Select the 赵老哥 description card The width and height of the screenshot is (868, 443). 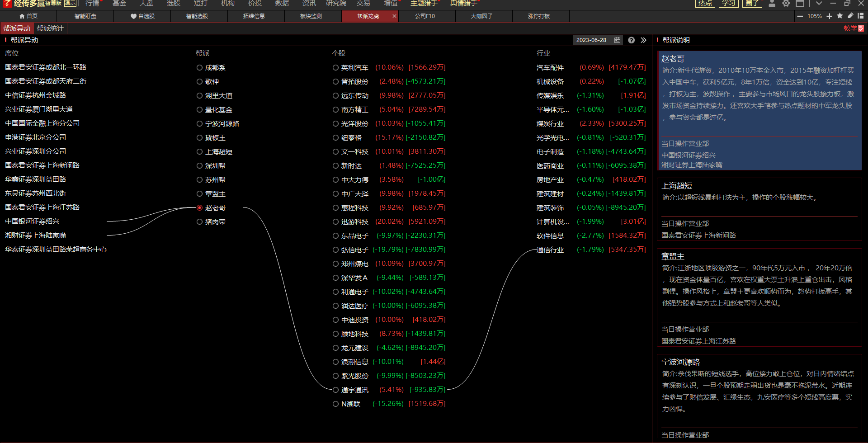click(759, 110)
